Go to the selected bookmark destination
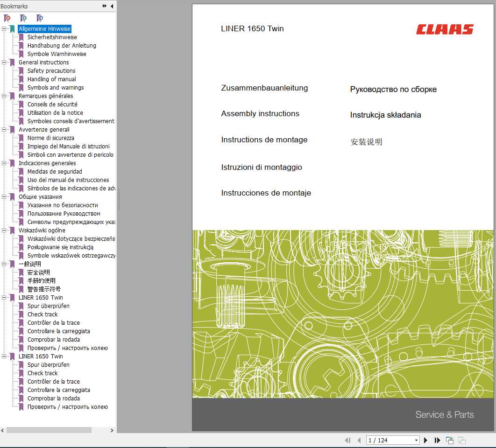Image resolution: width=496 pixels, height=448 pixels. click(x=40, y=18)
